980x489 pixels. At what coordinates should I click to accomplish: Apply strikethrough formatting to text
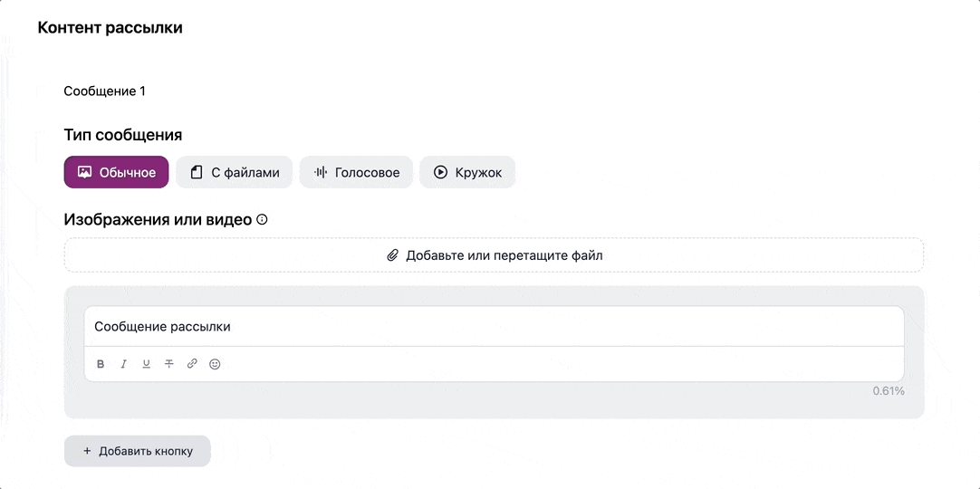pos(168,364)
